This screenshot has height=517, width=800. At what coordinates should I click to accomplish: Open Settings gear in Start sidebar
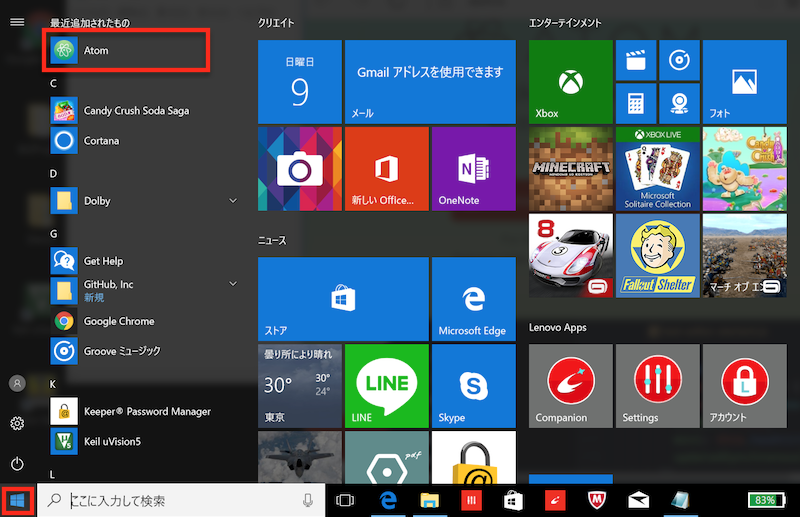point(17,424)
